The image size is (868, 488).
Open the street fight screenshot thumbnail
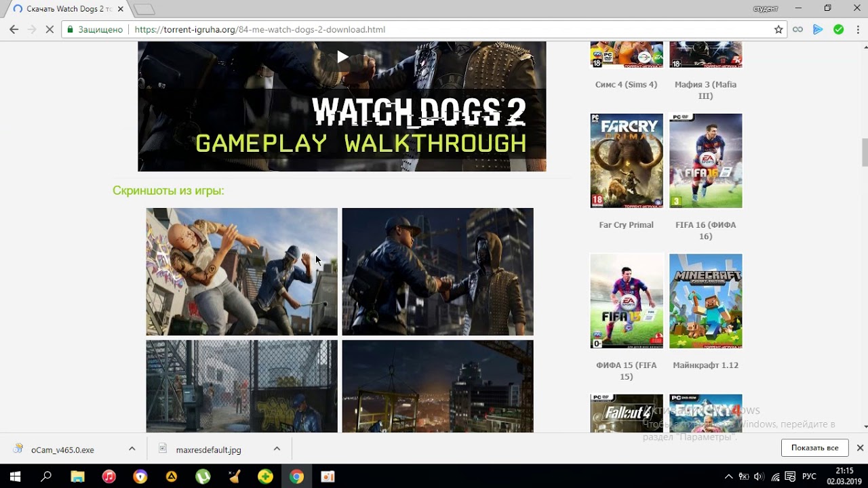pyautogui.click(x=241, y=272)
